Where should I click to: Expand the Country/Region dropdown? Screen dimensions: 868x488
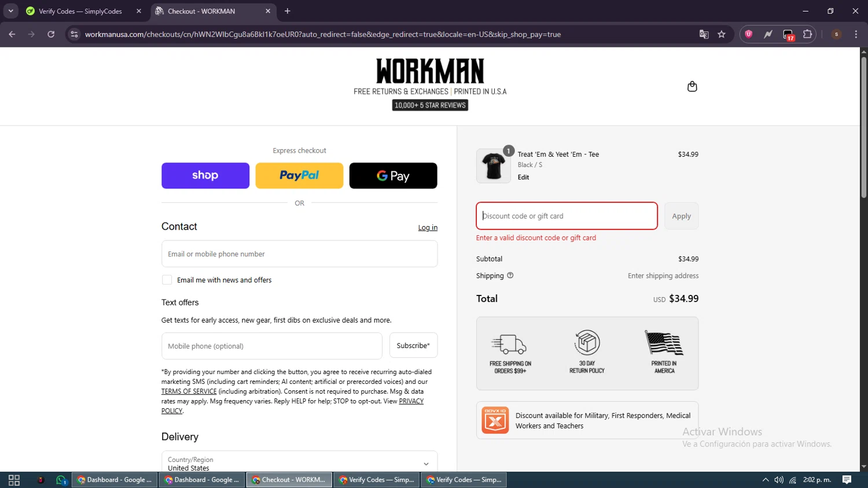click(299, 461)
